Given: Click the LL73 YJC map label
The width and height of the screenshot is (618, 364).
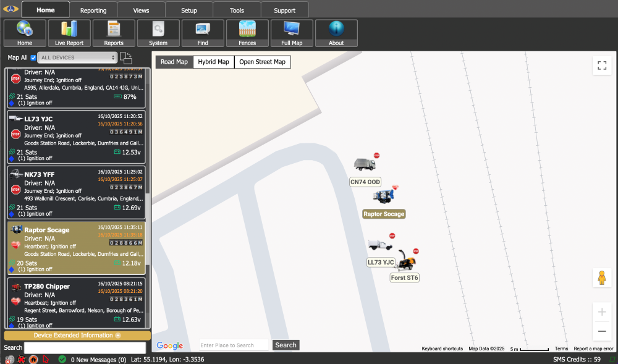Looking at the screenshot, I should click(381, 263).
